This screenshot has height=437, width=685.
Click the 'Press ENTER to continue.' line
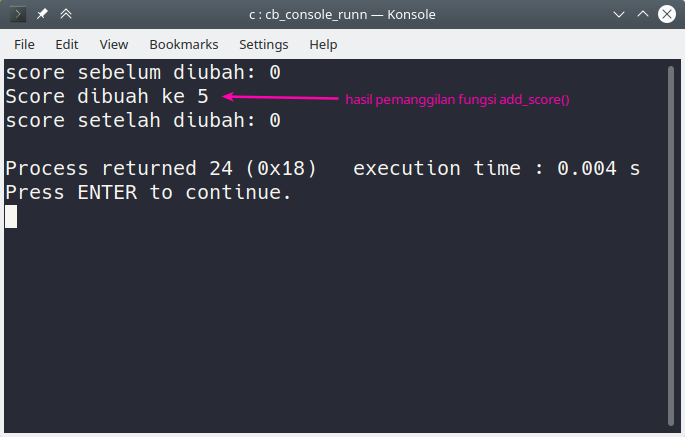(149, 193)
